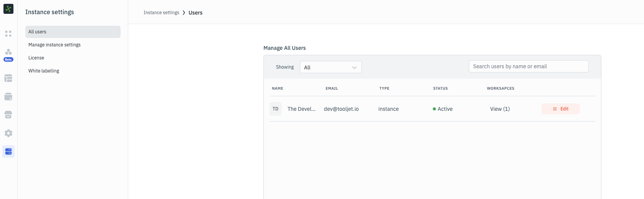Open Manage instance settings section
644x199 pixels.
click(55, 45)
